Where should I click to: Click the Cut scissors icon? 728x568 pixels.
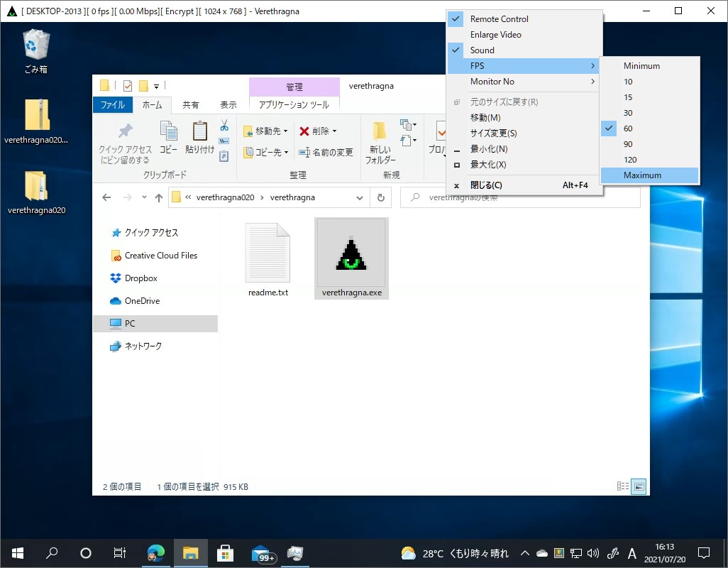coord(223,126)
